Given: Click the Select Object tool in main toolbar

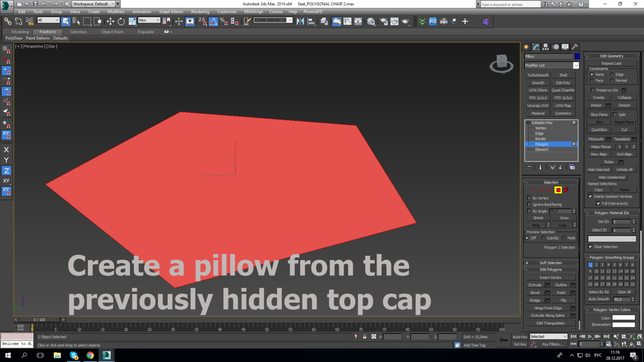Looking at the screenshot, I should pos(65,21).
